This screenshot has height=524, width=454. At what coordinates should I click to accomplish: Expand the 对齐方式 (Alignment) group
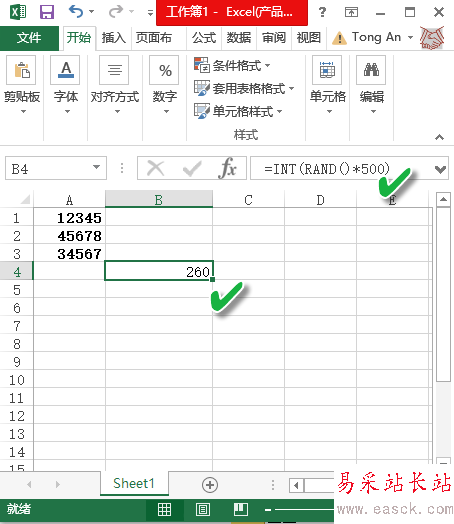click(115, 85)
